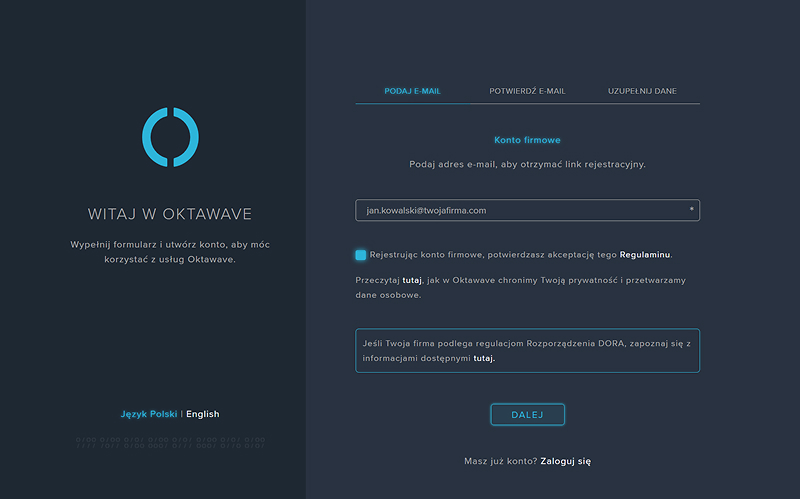Switch to the POTWIERDŹ E-MAIL tab

click(x=527, y=91)
